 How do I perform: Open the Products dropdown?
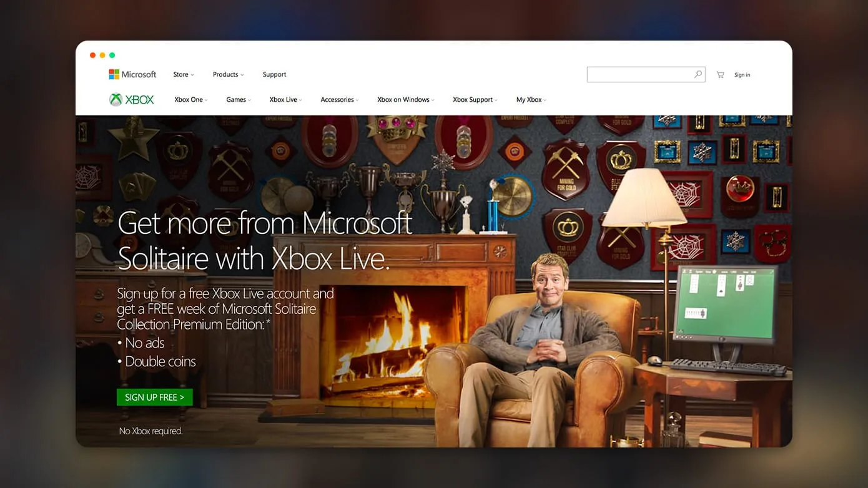[x=226, y=74]
